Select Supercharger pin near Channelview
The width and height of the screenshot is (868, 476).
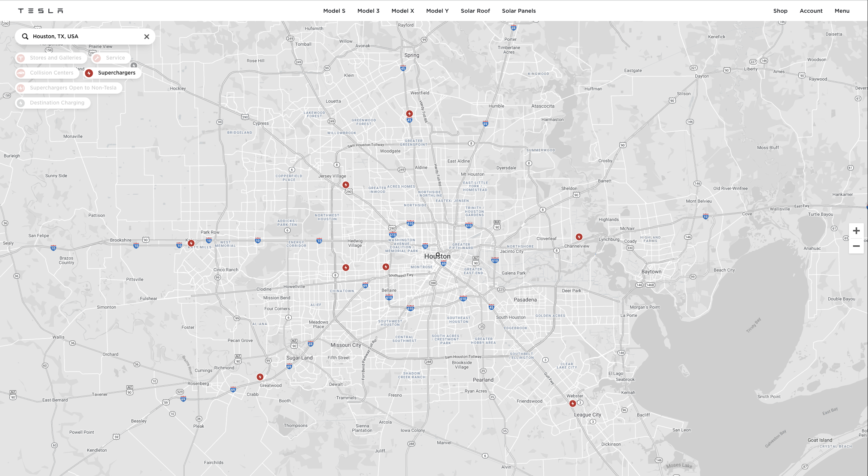(579, 237)
